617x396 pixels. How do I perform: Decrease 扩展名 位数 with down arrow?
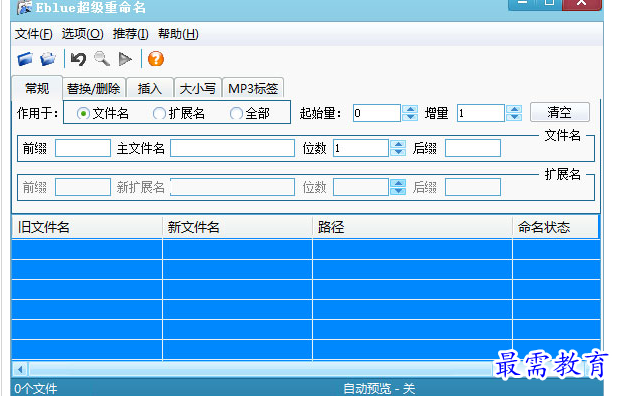click(398, 191)
